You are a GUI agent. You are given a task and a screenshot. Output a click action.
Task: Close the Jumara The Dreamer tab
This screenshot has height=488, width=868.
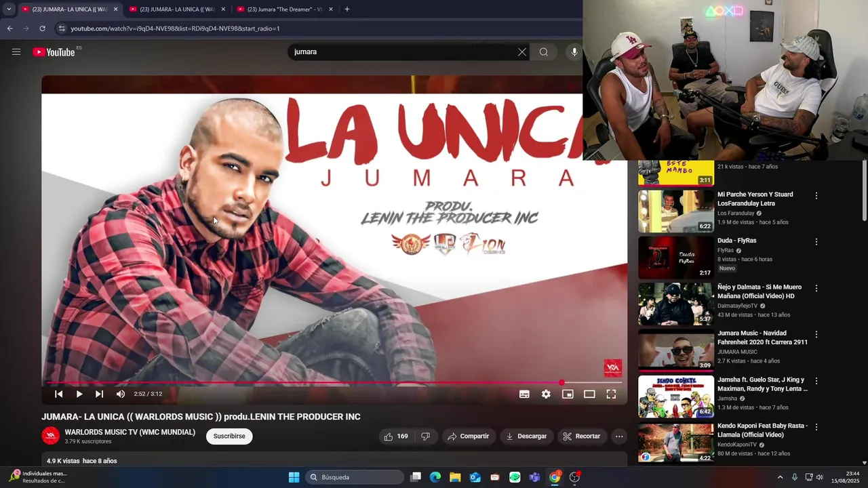tap(331, 9)
